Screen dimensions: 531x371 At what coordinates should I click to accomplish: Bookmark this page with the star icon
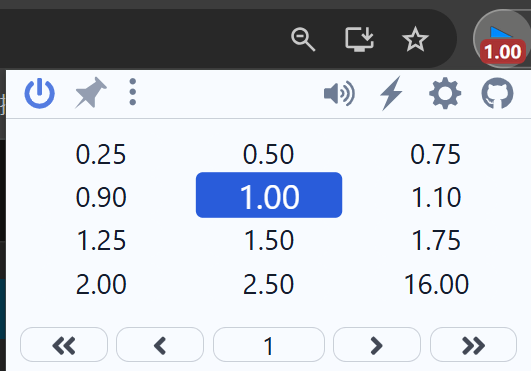415,39
